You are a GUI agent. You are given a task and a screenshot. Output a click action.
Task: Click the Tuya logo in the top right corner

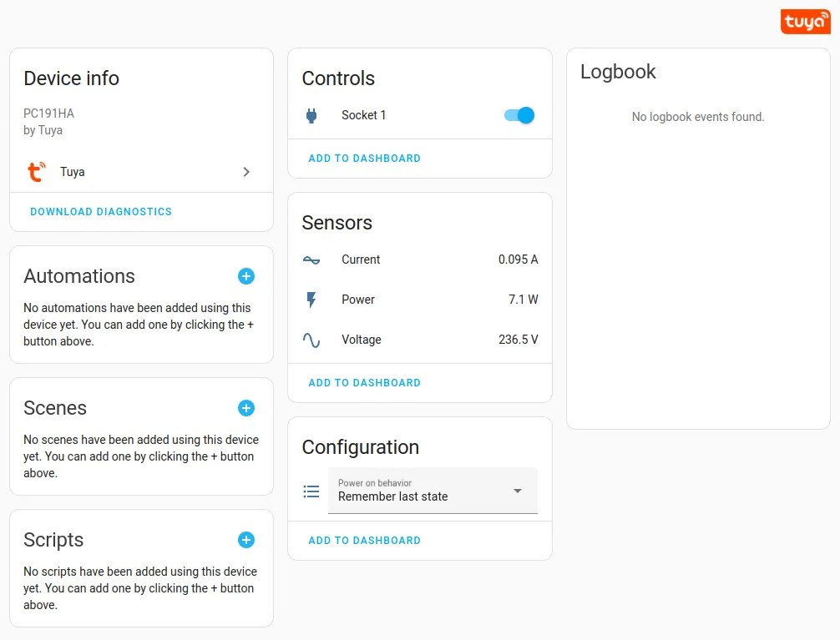(804, 21)
